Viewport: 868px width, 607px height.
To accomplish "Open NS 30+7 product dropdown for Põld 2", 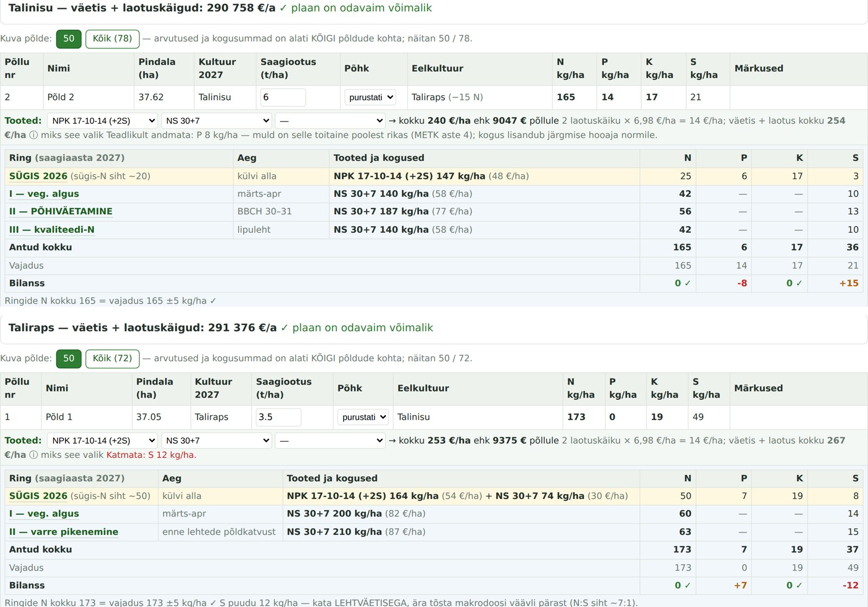I will click(216, 121).
